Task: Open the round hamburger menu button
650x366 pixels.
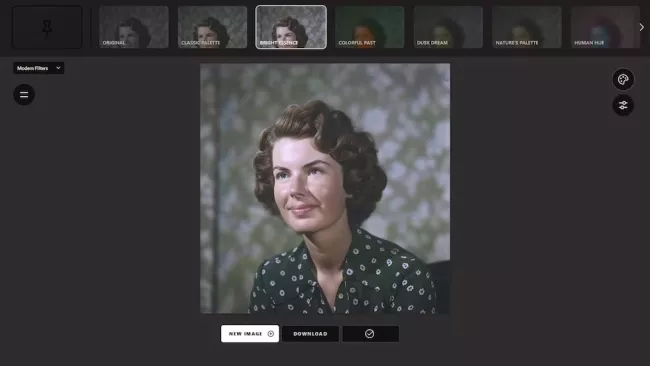Action: point(24,95)
